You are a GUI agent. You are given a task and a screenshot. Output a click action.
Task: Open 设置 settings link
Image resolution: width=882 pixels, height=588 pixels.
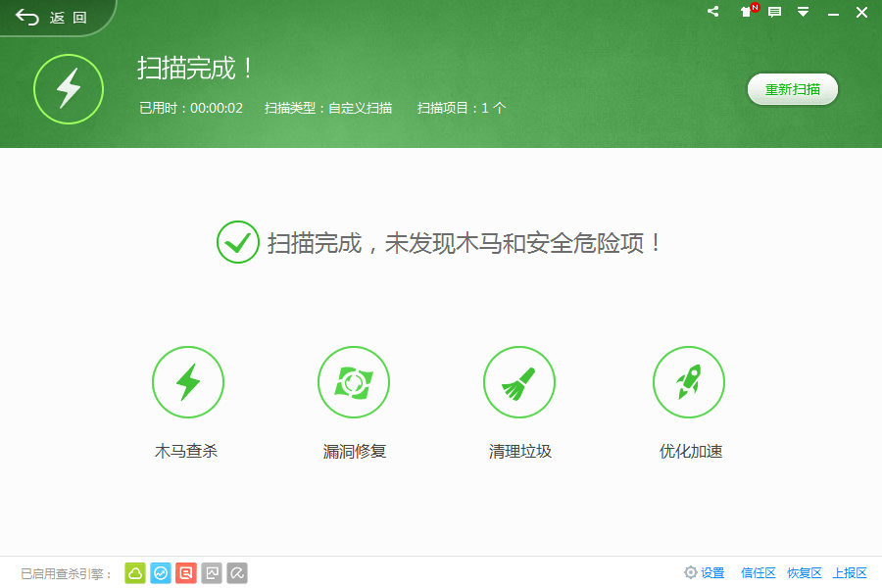[705, 572]
